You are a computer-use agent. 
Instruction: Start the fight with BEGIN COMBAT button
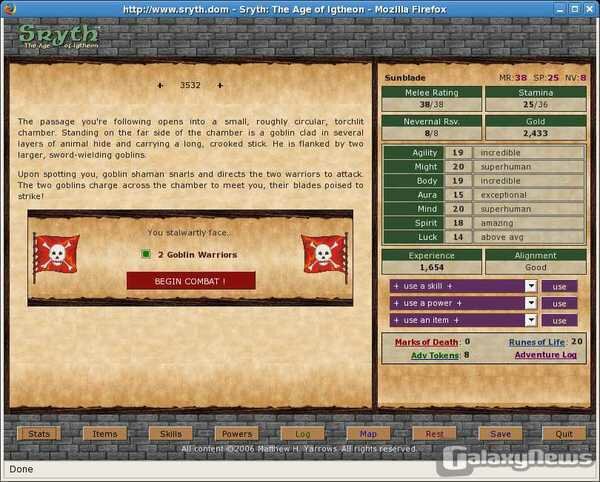tap(191, 281)
